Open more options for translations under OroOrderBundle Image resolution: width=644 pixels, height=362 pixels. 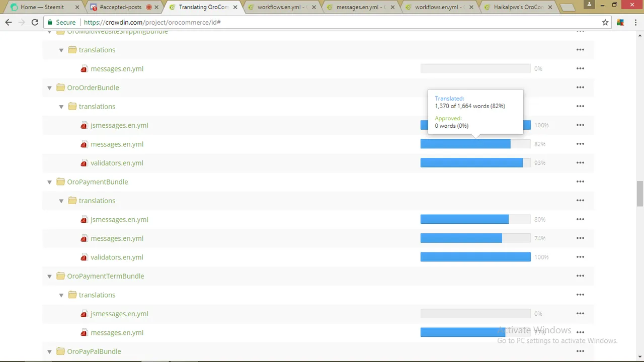[580, 106]
